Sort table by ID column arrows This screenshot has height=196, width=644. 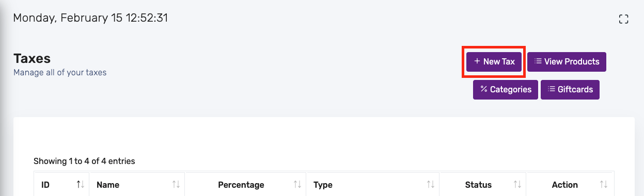80,185
